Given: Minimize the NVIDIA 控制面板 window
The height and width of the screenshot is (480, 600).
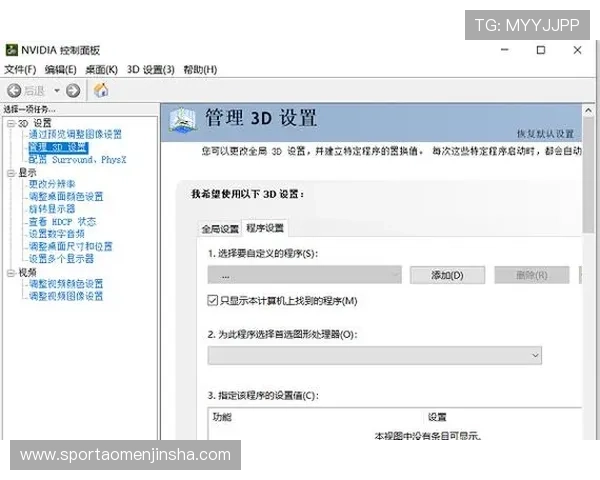Looking at the screenshot, I should pyautogui.click(x=505, y=50).
